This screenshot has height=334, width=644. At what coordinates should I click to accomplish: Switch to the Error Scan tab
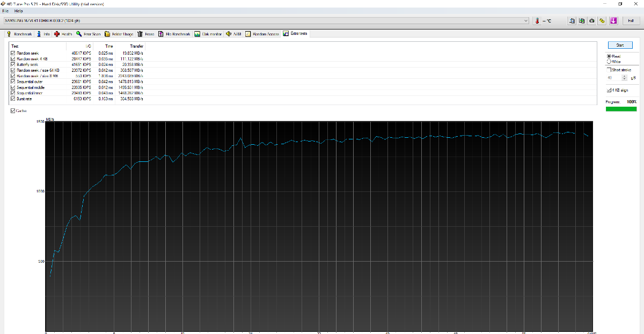tap(89, 34)
